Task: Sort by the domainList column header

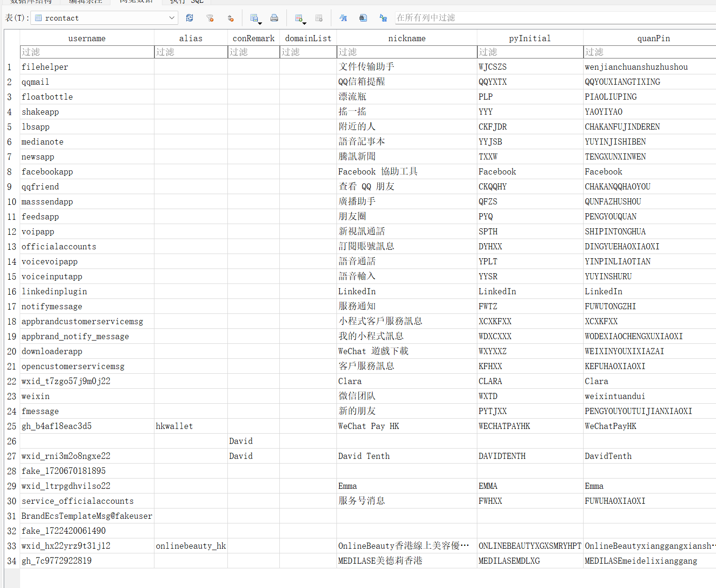Action: [308, 38]
